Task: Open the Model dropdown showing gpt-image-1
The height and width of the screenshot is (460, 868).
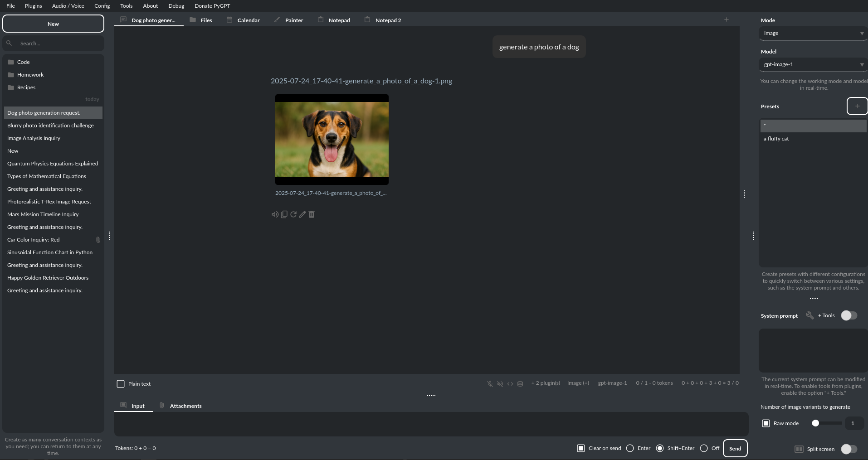Action: point(813,64)
